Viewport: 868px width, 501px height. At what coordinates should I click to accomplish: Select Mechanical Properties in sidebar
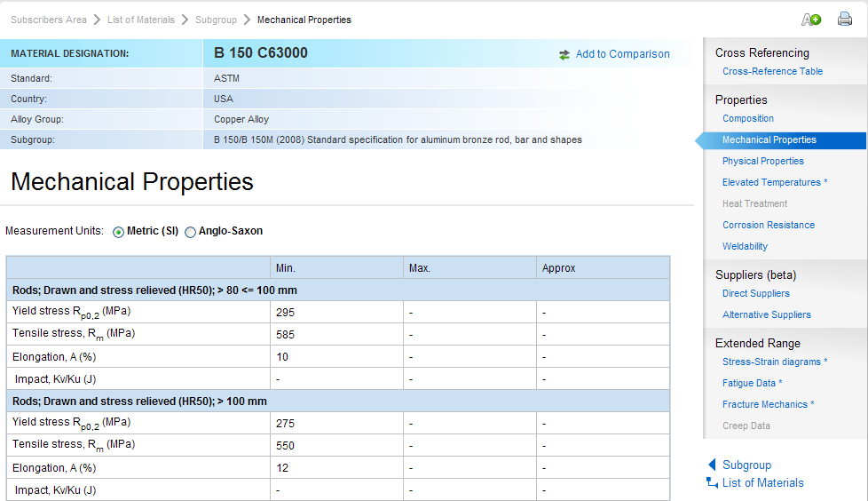[x=769, y=139]
